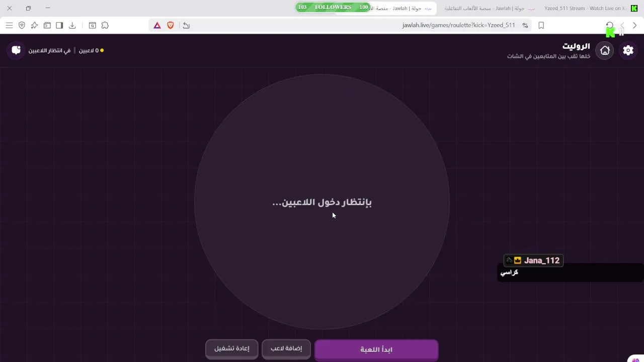
Task: Bookmark this page with the bookmark icon
Action: (541, 25)
